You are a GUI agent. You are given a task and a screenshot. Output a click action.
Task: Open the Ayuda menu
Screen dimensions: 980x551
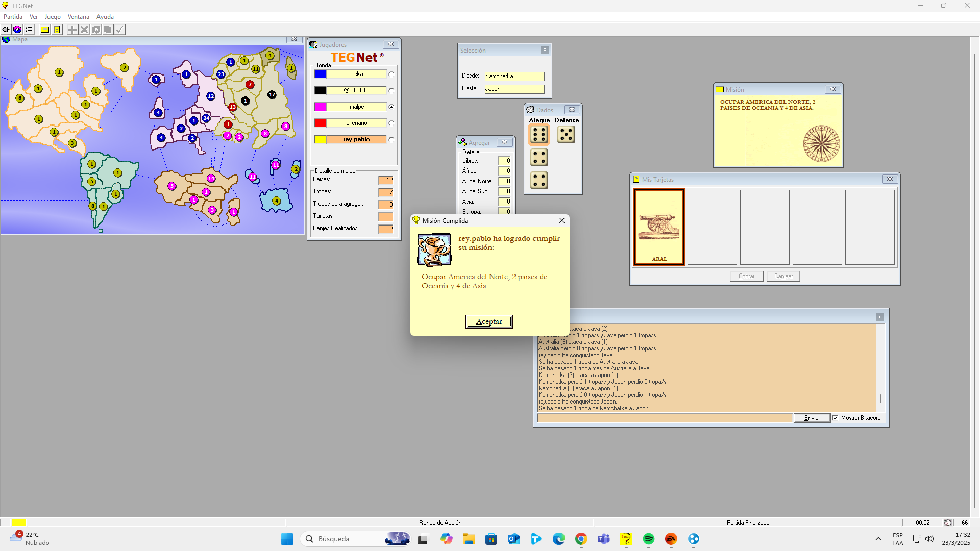(105, 17)
